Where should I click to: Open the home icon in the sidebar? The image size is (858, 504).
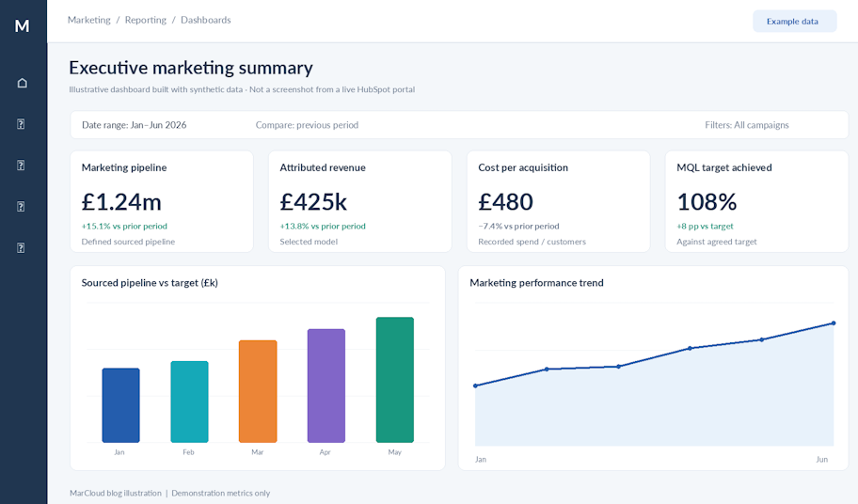pos(22,83)
